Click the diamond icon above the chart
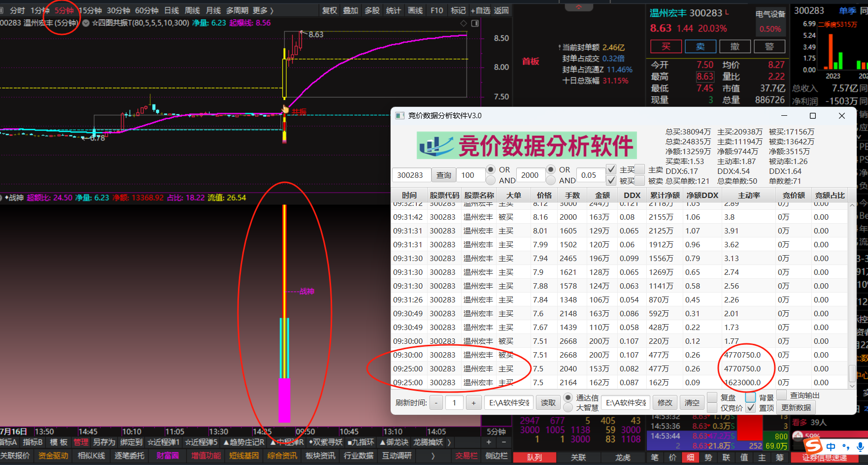 [x=463, y=23]
